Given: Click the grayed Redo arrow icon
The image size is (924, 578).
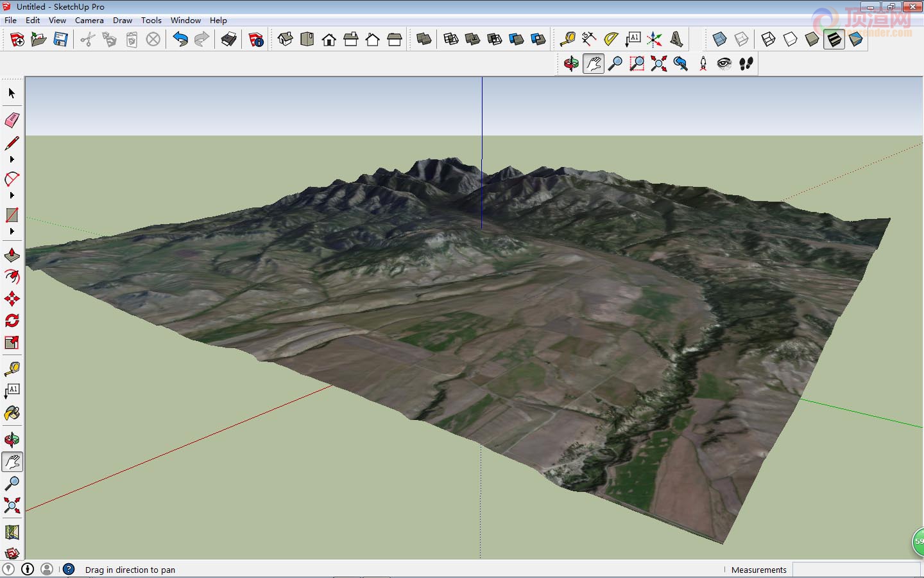Looking at the screenshot, I should point(201,40).
